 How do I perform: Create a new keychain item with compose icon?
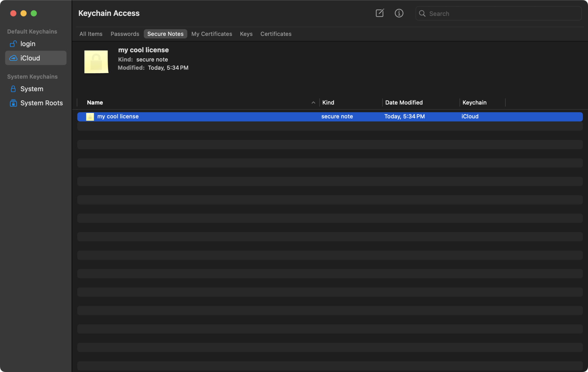[380, 13]
